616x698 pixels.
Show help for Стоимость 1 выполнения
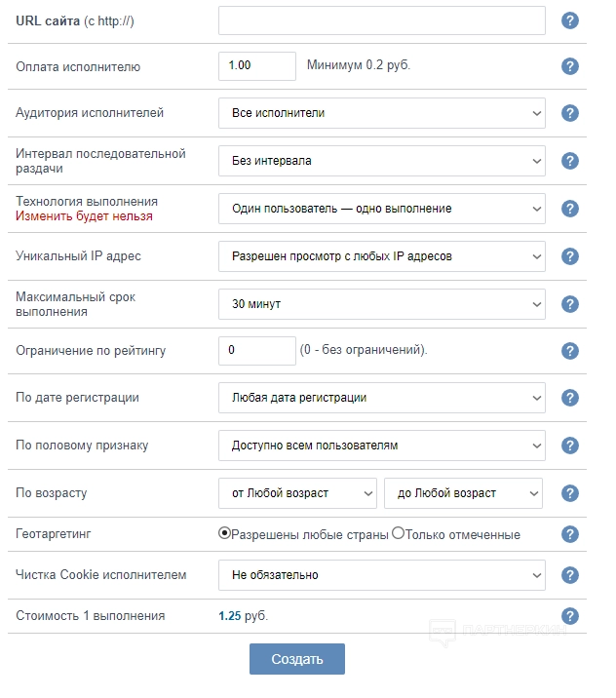point(570,616)
